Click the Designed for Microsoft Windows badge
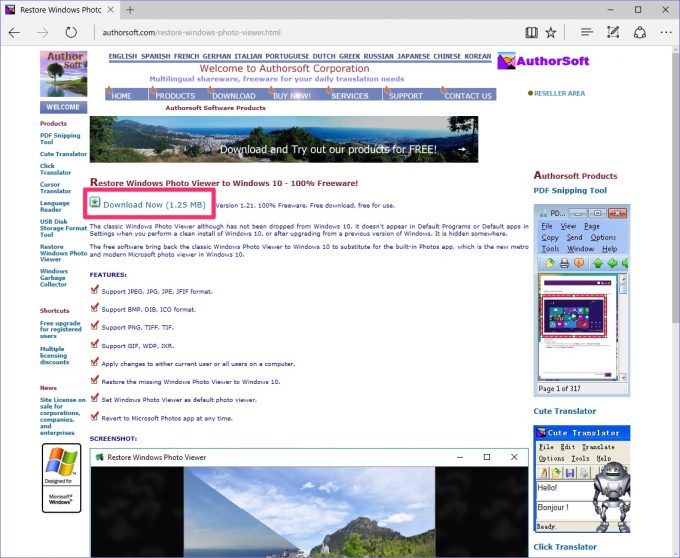The image size is (680, 558). tap(62, 478)
